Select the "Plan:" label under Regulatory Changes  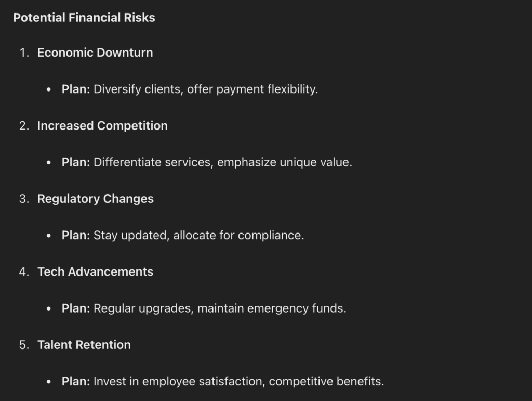click(76, 236)
